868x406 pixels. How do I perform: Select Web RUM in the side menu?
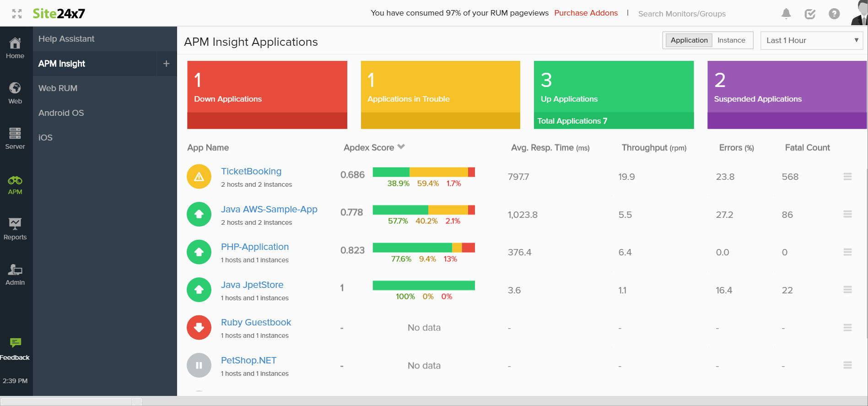pos(58,88)
